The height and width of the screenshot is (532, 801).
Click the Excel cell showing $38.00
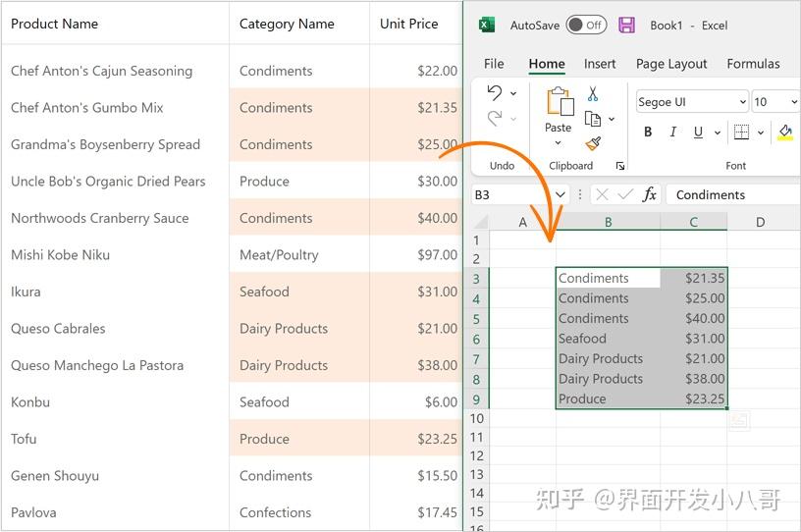tap(694, 379)
